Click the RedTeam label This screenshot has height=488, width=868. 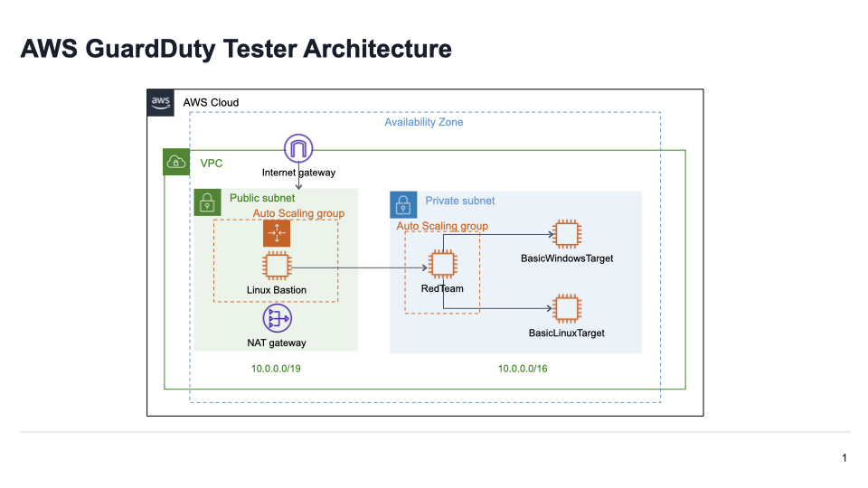pyautogui.click(x=442, y=288)
